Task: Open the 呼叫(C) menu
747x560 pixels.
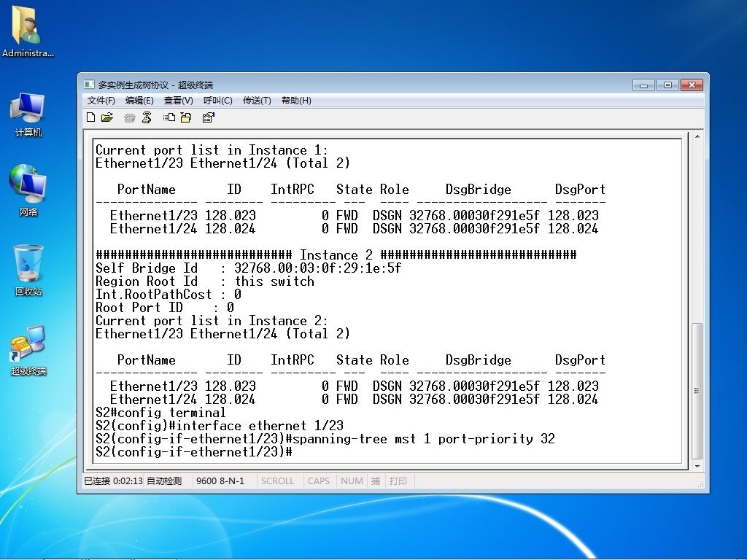Action: click(217, 101)
